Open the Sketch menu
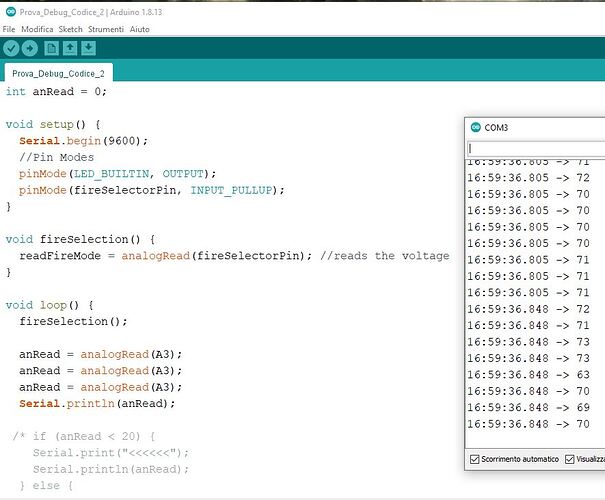605x500 pixels. tap(70, 29)
